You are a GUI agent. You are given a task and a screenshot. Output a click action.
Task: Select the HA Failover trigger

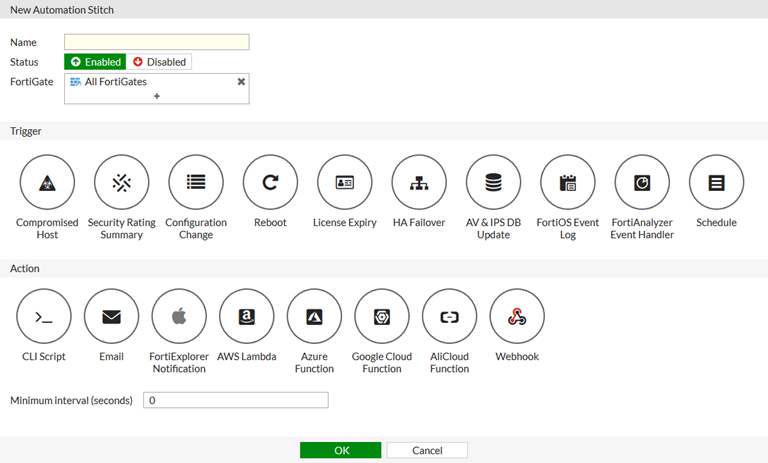[x=419, y=182]
